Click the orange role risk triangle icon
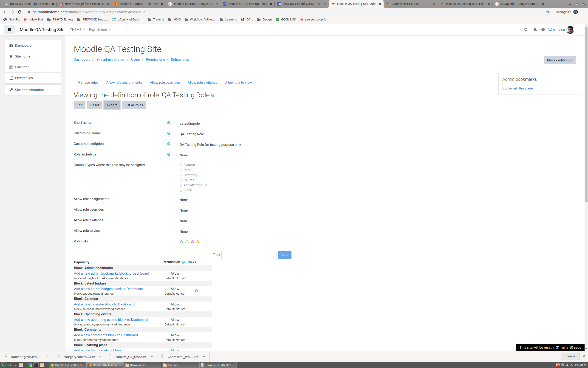 pos(198,242)
